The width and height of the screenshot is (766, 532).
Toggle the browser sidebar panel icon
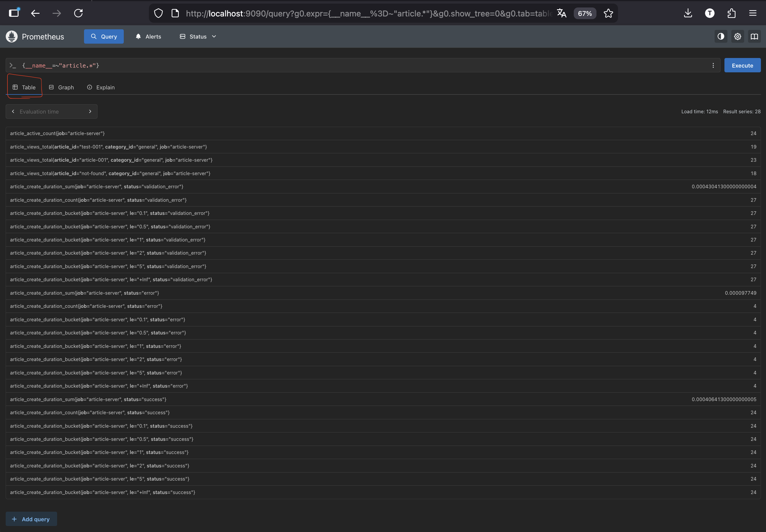(14, 13)
